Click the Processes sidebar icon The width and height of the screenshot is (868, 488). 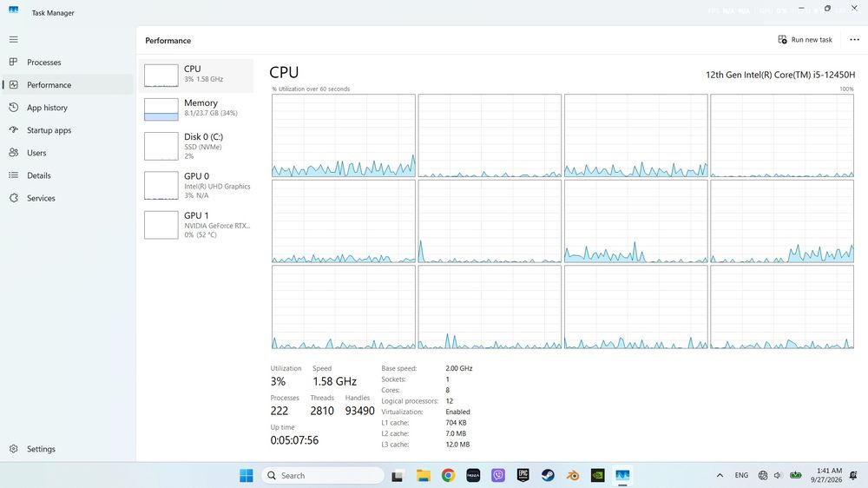coord(13,62)
